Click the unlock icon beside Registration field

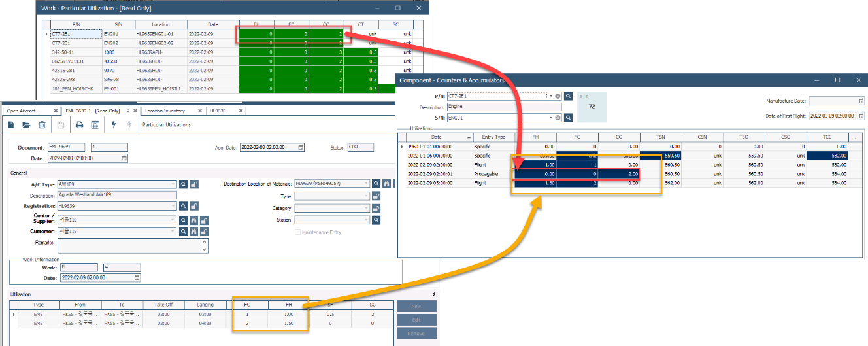click(194, 205)
